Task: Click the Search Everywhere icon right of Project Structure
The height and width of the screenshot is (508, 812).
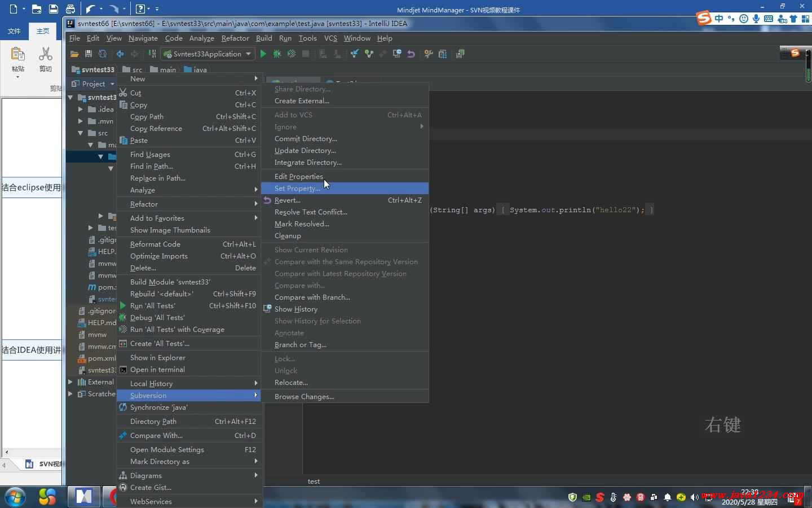Action: pos(460,54)
